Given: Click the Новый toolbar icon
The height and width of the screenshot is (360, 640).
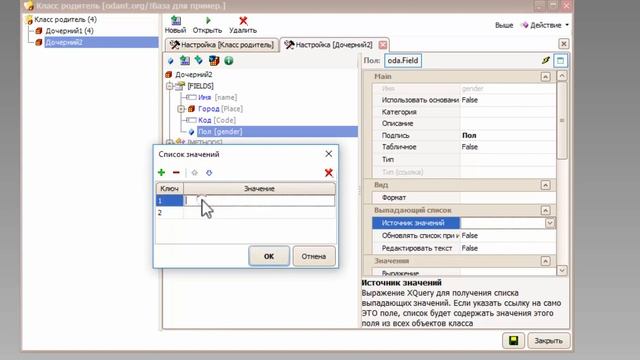Looking at the screenshot, I should (x=176, y=20).
